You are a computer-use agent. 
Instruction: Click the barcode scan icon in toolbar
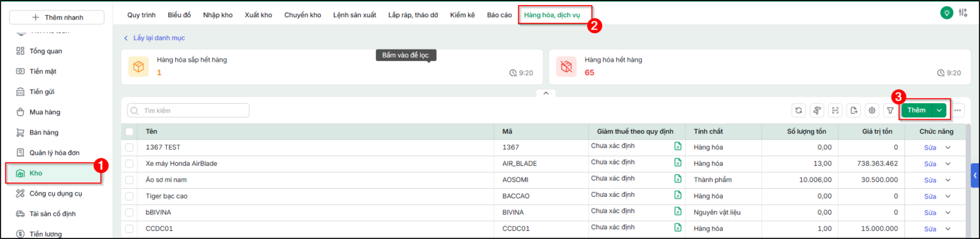pos(835,111)
